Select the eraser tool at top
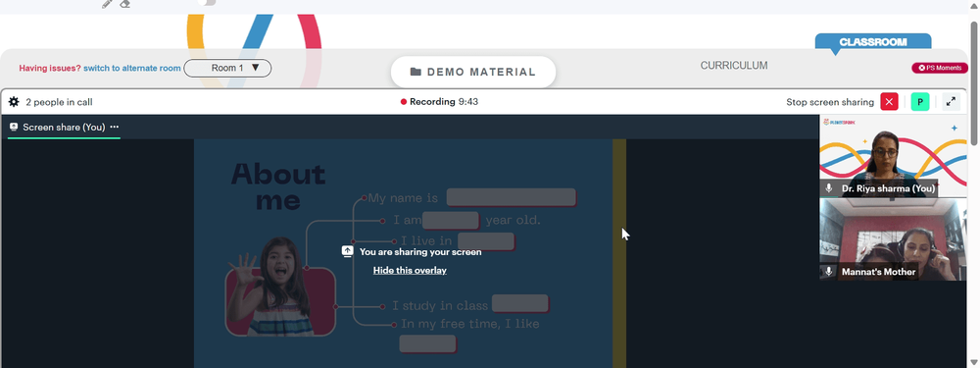 (x=124, y=4)
